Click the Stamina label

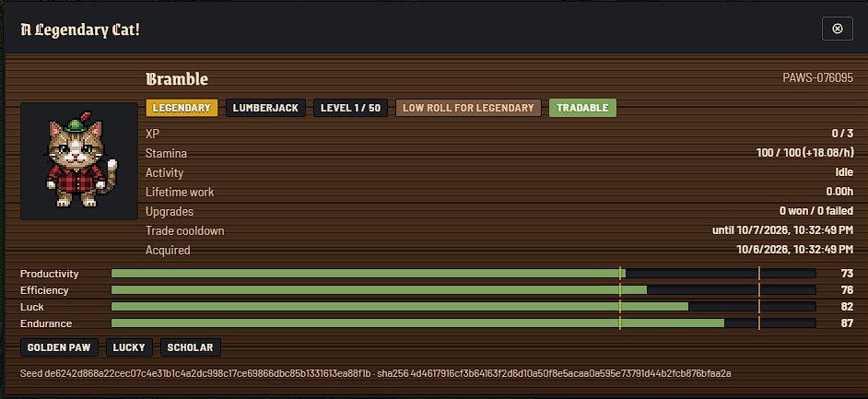[166, 153]
